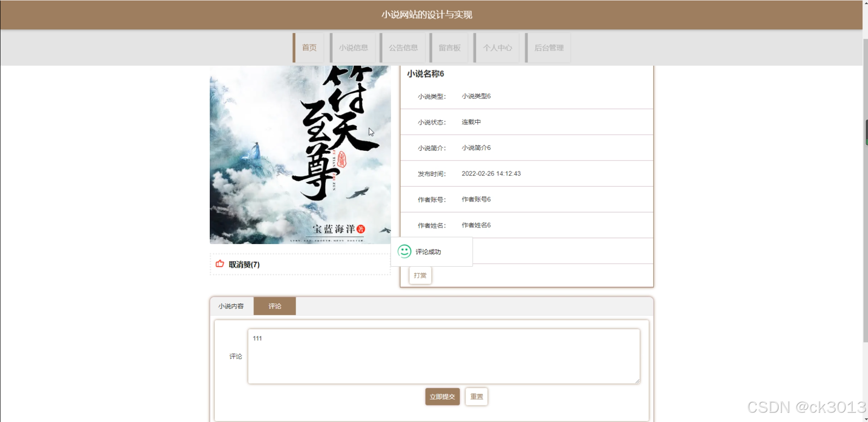Click the 小说状态 label
This screenshot has width=868, height=422.
coord(431,122)
